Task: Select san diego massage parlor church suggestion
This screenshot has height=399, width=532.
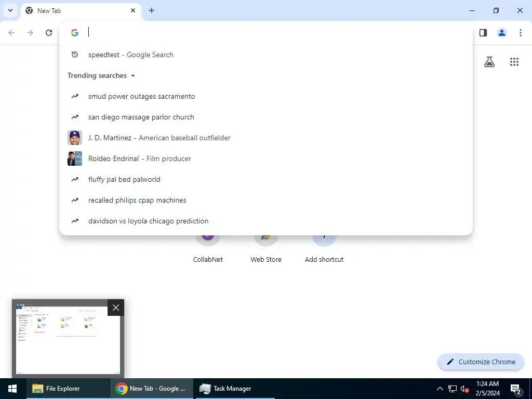Action: click(265, 117)
